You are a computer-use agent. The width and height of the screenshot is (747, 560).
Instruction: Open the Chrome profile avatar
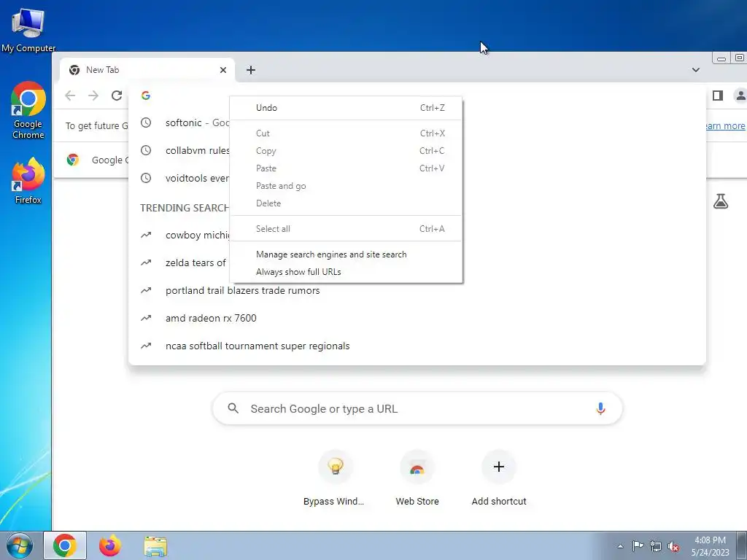pos(740,96)
